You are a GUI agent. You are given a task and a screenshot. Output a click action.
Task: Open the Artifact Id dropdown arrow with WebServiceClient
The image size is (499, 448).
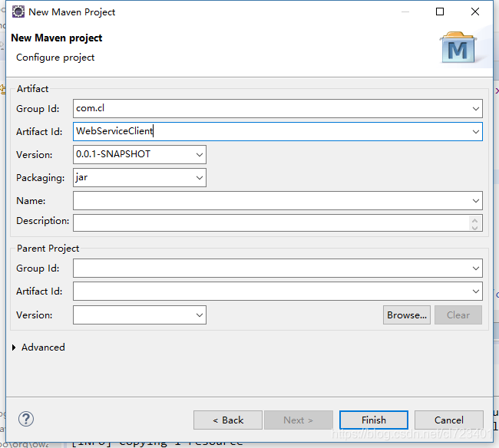[476, 132]
